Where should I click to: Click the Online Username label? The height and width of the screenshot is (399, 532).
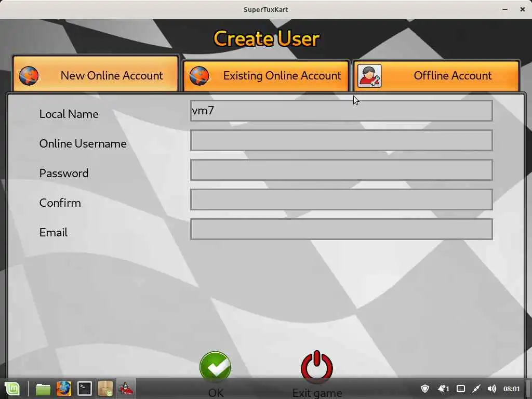click(83, 143)
